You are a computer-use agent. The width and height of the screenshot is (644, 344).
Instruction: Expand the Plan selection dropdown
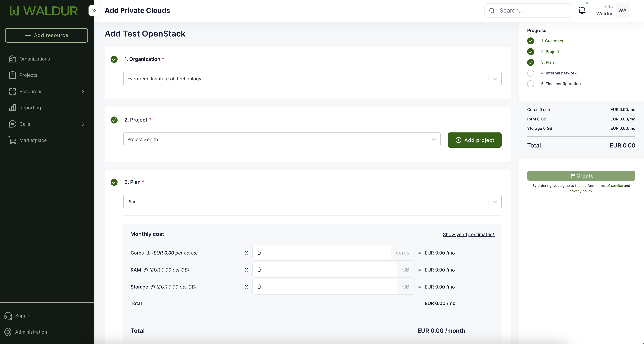pos(495,202)
